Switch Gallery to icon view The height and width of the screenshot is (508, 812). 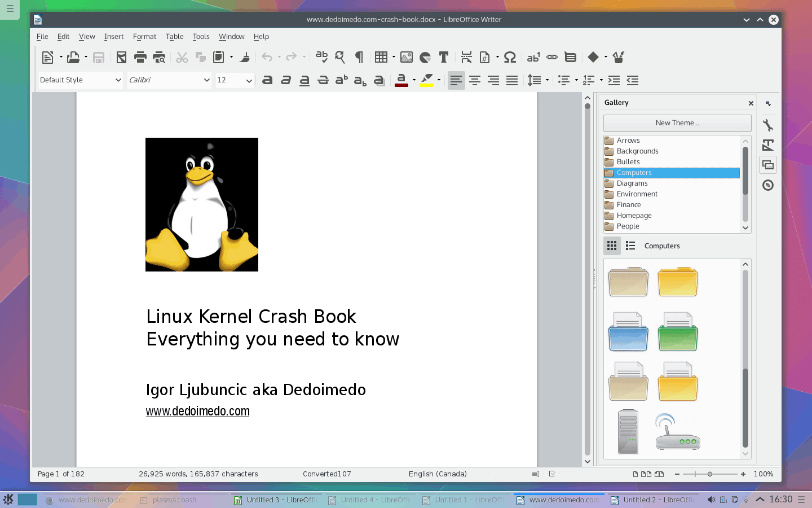point(612,246)
